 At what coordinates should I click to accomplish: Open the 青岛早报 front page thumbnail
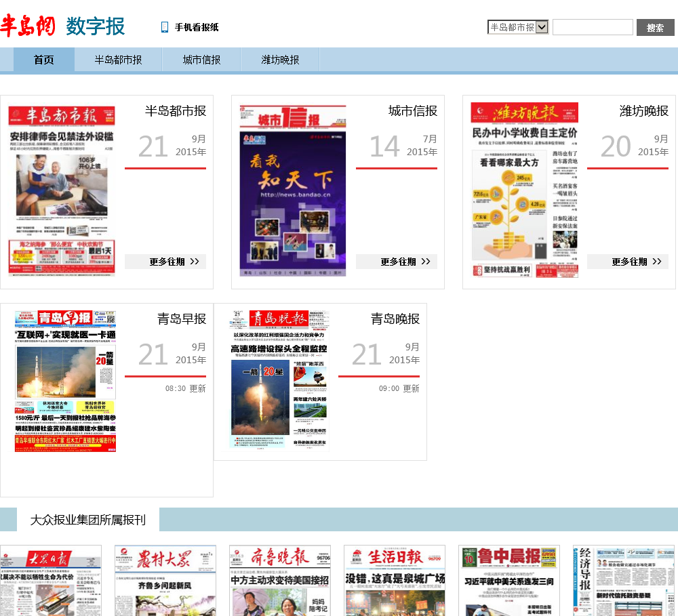[65, 381]
